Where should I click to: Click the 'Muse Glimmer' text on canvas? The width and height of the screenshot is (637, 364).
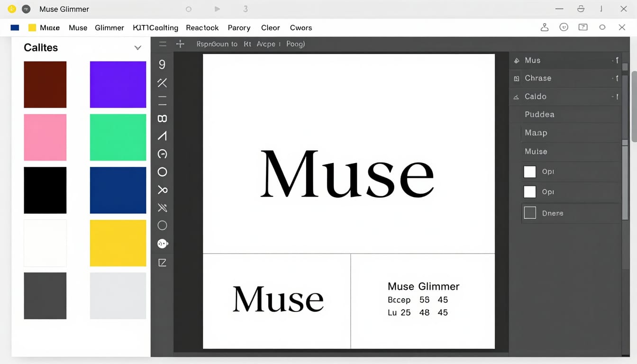(424, 286)
